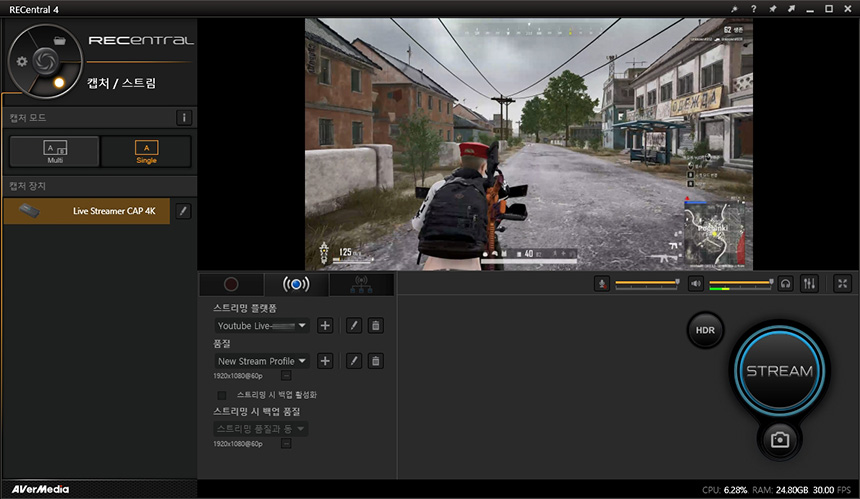Open streaming platform dropdown Youtube Live

tap(261, 326)
